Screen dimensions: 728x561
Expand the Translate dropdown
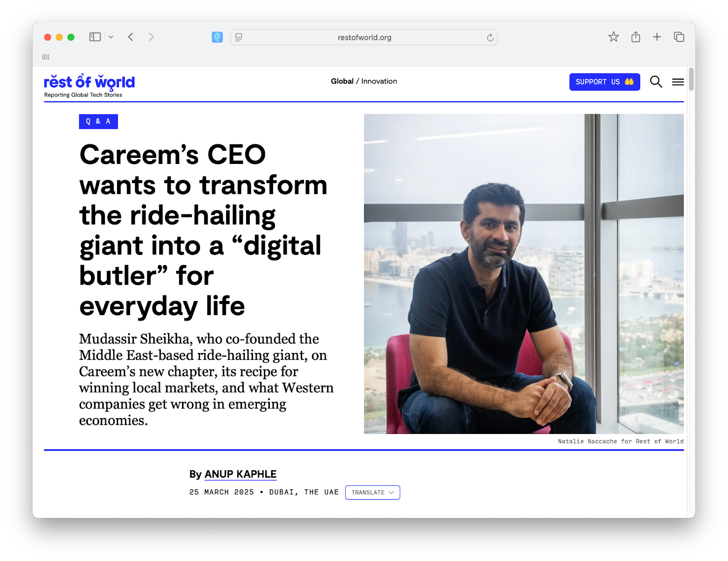coord(373,492)
